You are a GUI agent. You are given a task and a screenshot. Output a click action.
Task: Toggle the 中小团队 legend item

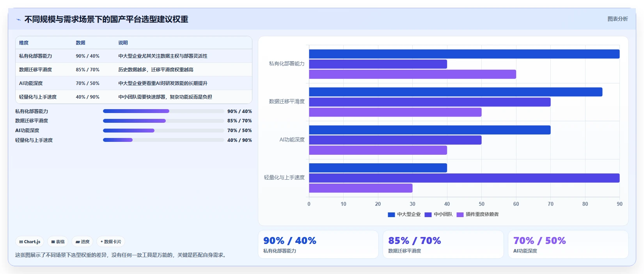pos(438,214)
